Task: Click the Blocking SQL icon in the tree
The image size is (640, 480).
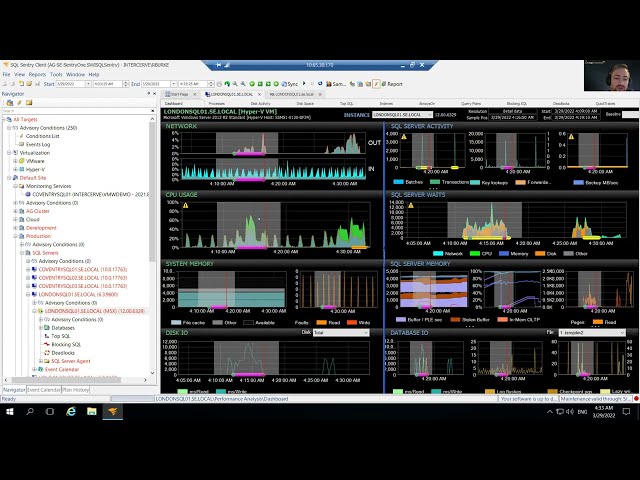Action: (47, 344)
